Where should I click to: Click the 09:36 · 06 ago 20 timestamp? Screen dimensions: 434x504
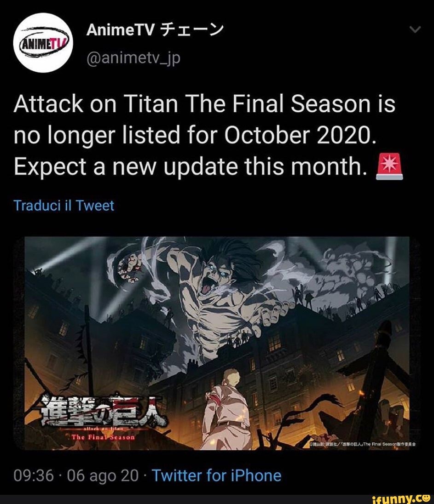pos(76,475)
